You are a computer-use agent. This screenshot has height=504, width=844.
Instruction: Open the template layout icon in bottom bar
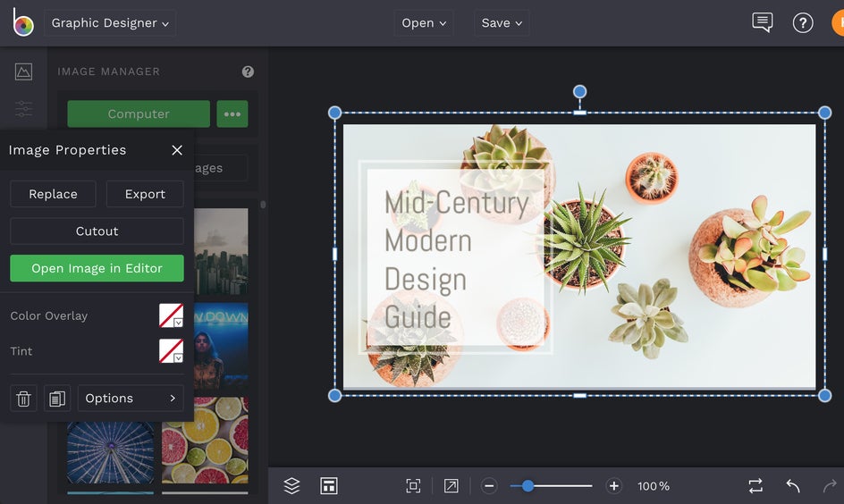coord(329,485)
